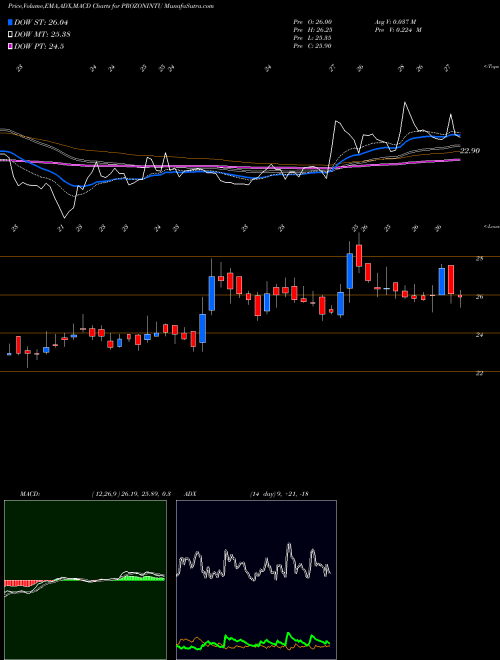The image size is (500, 660).
Task: Click the magenta DOW PT legend swatch
Action: (11, 47)
